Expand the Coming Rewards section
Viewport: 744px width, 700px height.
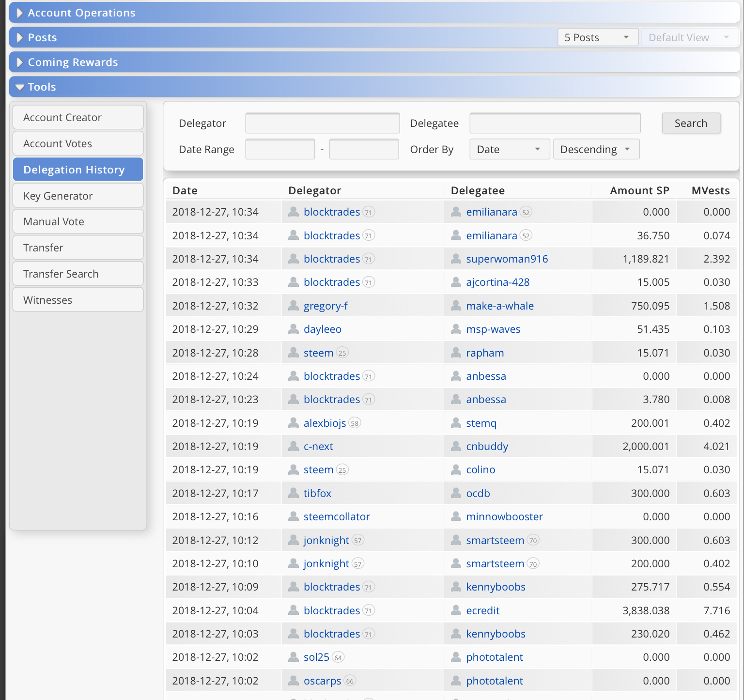point(374,62)
